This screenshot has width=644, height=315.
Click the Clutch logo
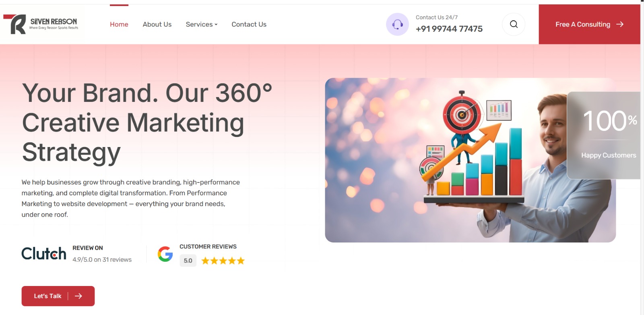43,254
